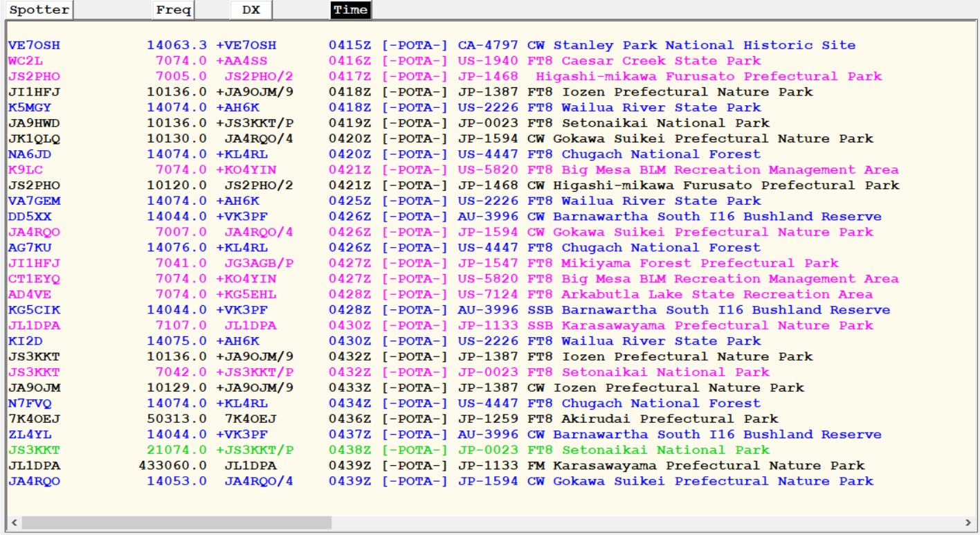
Task: Click frequency 50313.0
Action: point(176,419)
